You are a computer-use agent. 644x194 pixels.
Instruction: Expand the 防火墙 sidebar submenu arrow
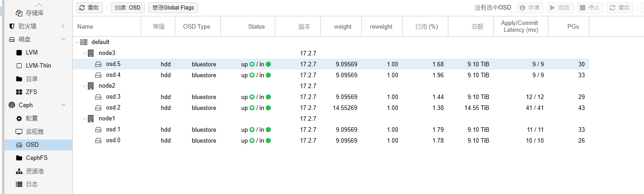(x=63, y=26)
